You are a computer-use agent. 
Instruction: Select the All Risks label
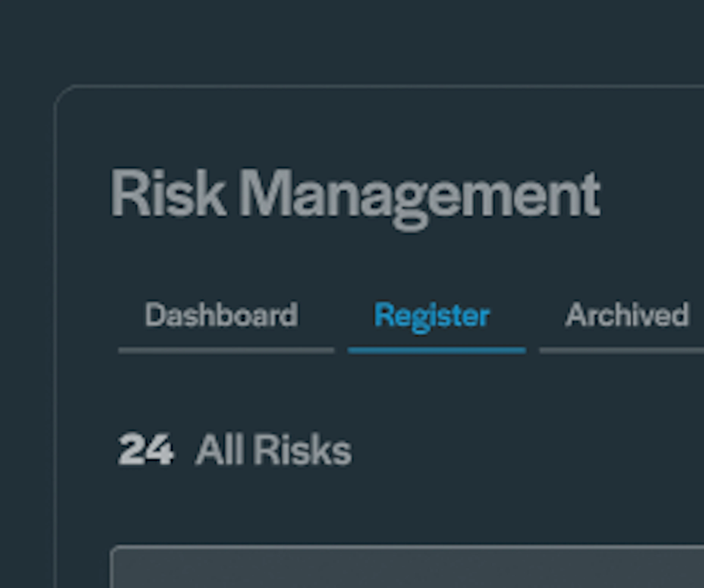pyautogui.click(x=274, y=449)
